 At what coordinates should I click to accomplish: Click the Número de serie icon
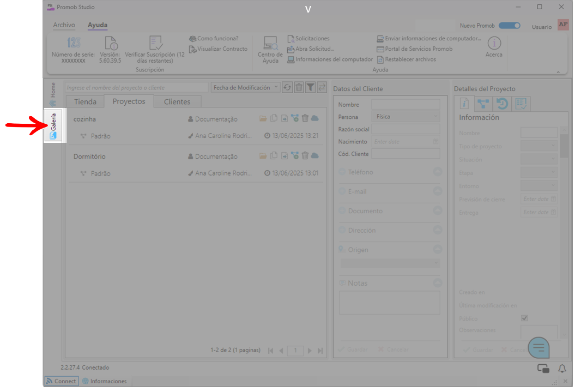74,43
